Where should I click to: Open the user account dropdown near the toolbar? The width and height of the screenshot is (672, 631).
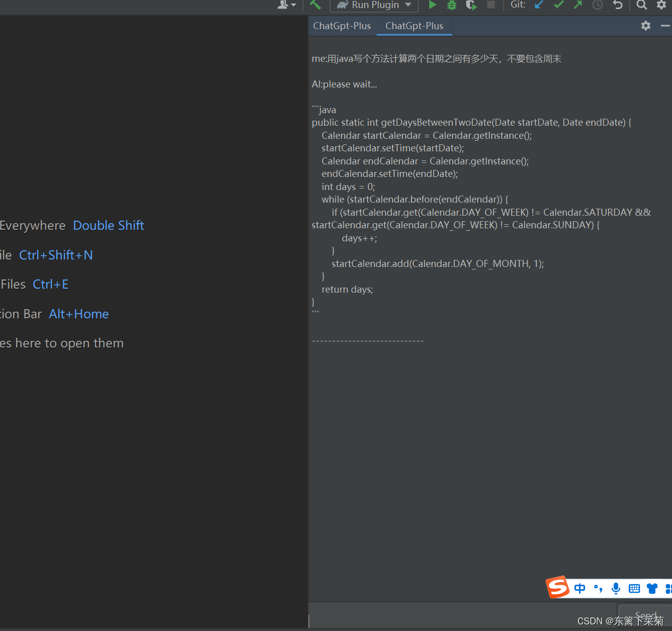286,5
